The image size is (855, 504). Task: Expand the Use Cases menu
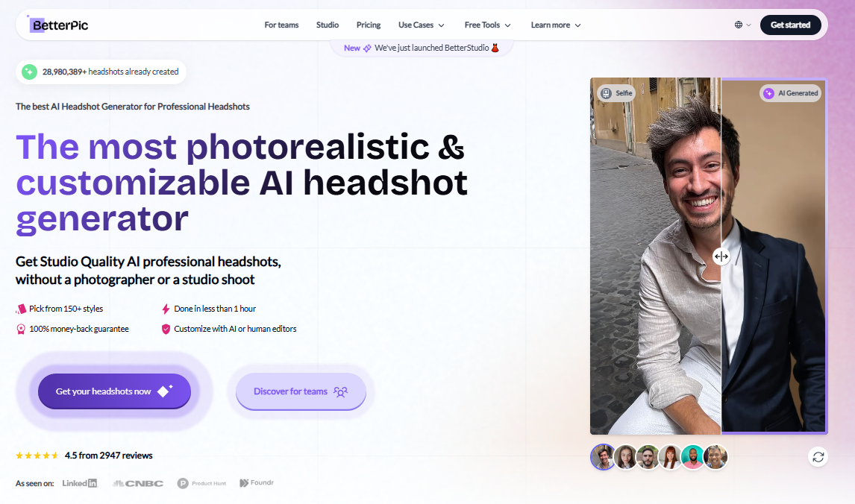coord(422,25)
